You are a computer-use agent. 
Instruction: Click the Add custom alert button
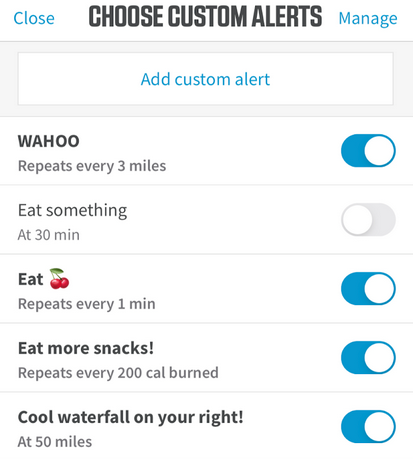(206, 79)
